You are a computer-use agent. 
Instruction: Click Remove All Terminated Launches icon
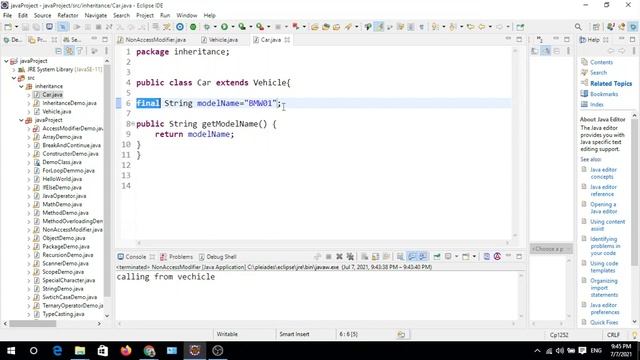coord(350,257)
